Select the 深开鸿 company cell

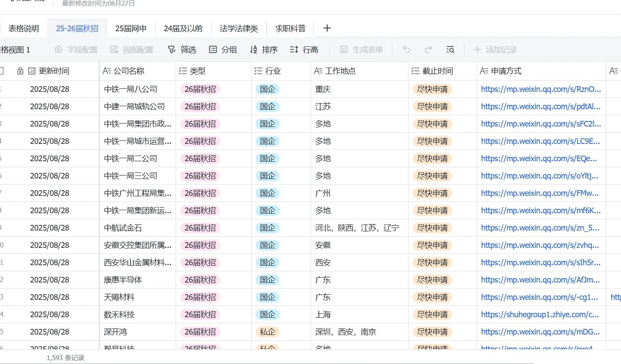[x=138, y=332]
